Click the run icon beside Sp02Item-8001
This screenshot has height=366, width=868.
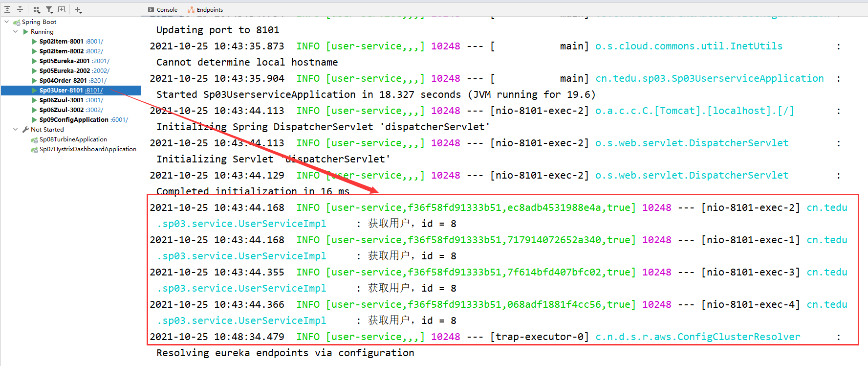(x=35, y=42)
